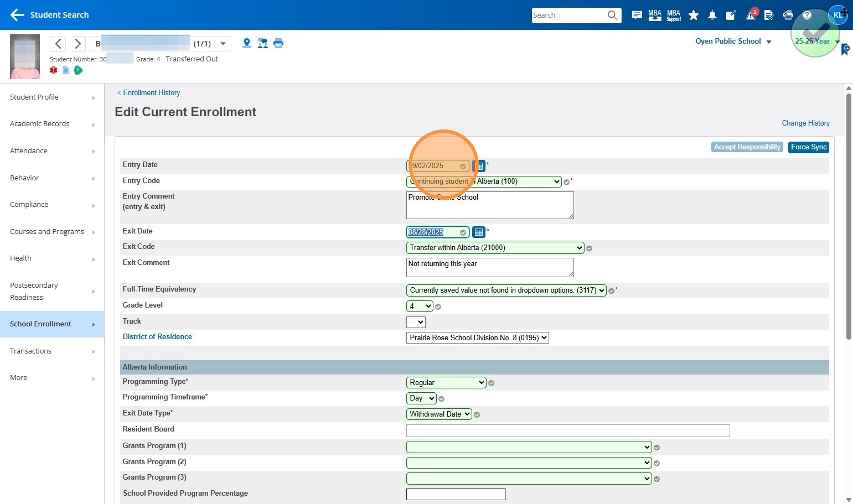
Task: Click the MBA Support icon
Action: (x=674, y=15)
